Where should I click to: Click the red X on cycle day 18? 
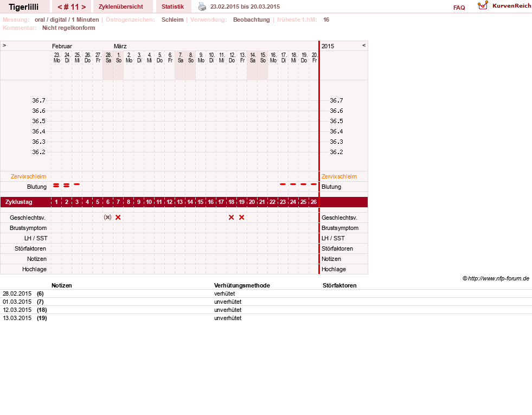tap(232, 218)
